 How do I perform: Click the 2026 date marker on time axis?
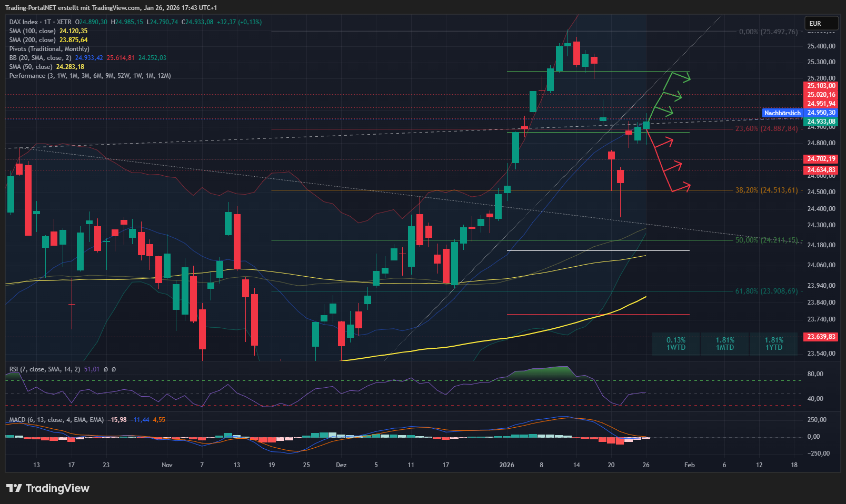tap(506, 465)
